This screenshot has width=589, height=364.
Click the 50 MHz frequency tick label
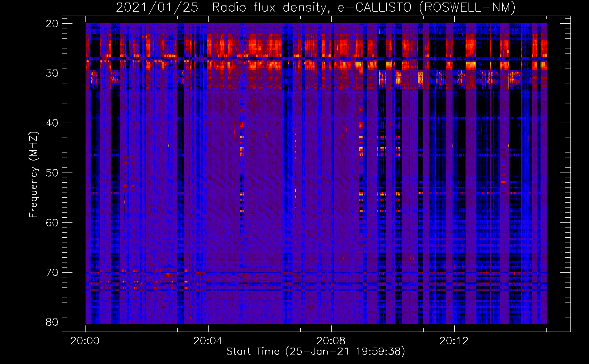52,173
